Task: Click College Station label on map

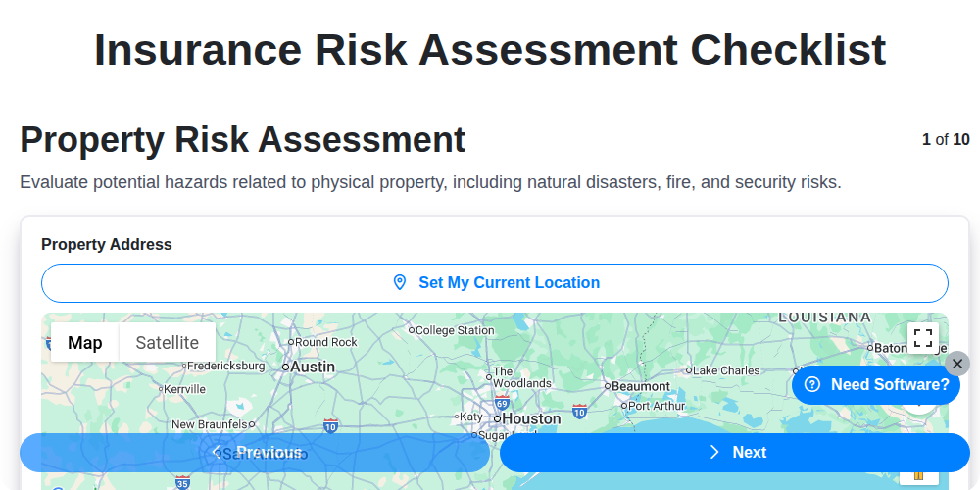Action: pos(455,330)
